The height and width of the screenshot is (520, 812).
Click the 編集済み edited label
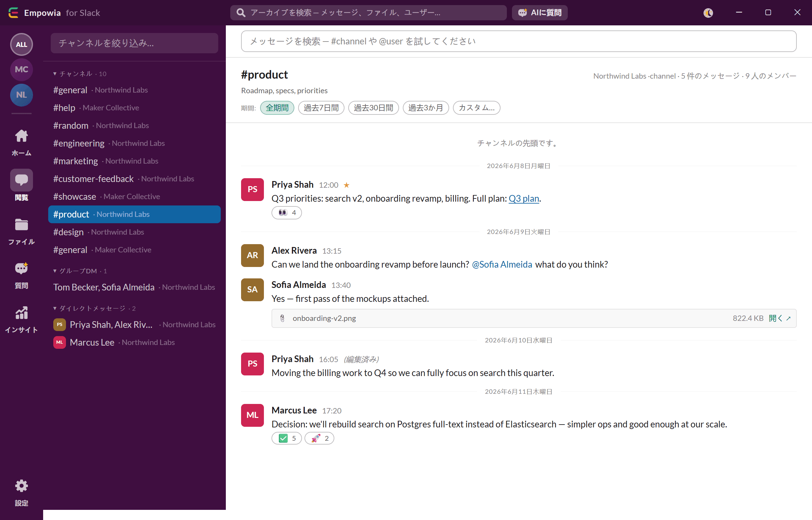361,359
